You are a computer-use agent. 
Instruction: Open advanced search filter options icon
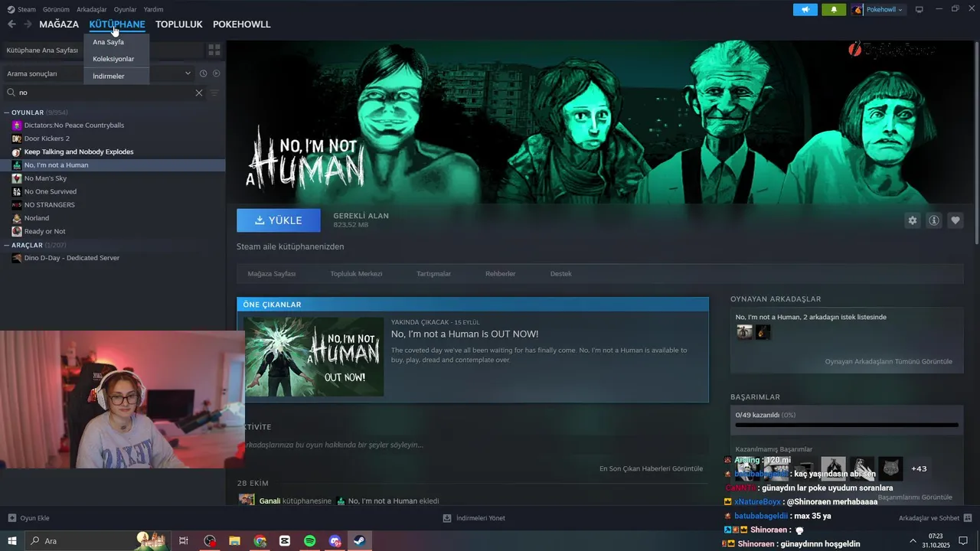[214, 93]
